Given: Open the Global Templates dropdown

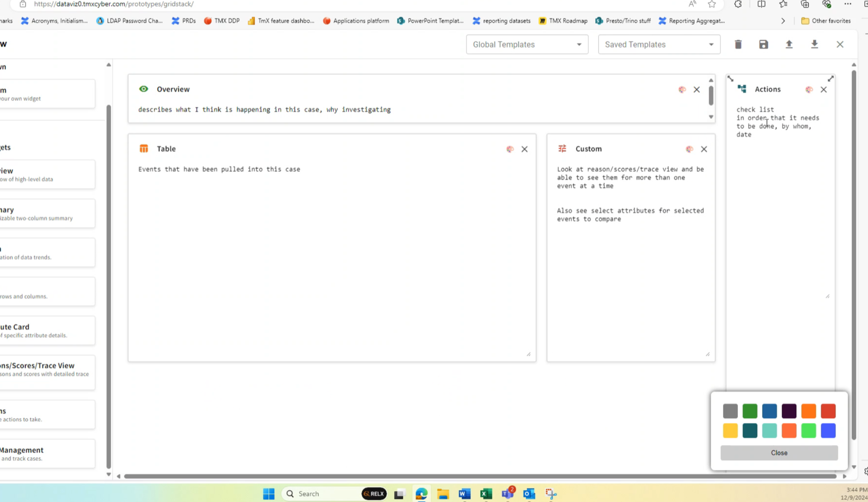Looking at the screenshot, I should 526,44.
